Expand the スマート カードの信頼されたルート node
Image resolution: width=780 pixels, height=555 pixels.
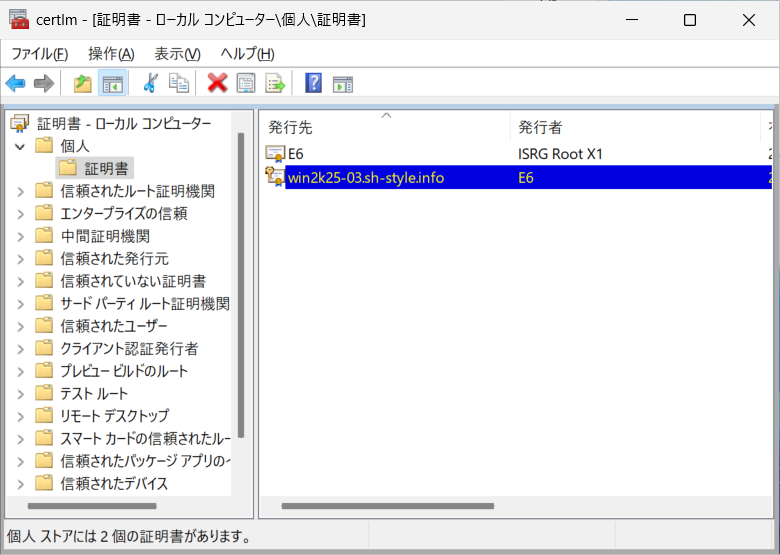click(20, 439)
